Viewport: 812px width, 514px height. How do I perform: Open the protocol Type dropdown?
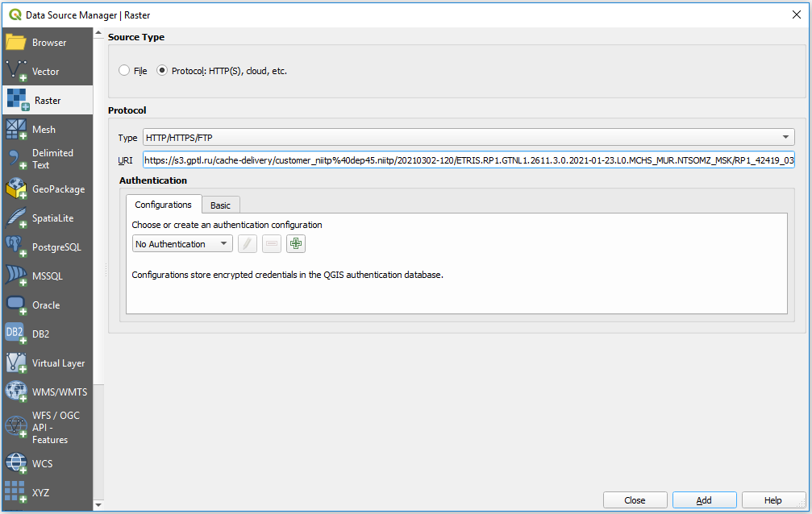point(468,137)
